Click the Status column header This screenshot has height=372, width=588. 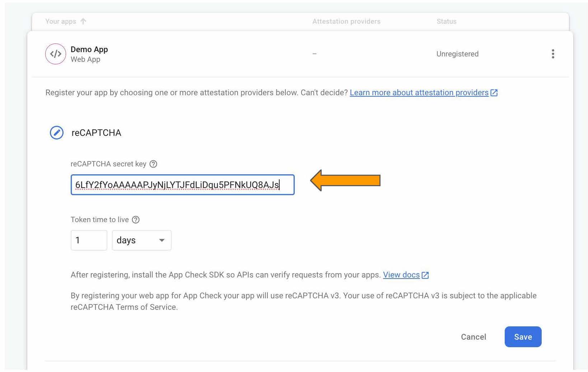[x=447, y=21]
